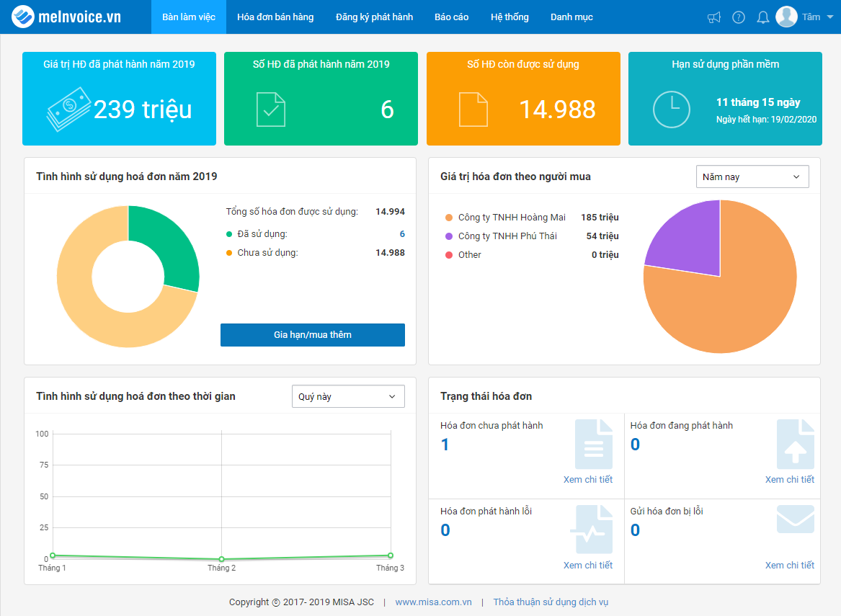Screen dimensions: 841x616
Task: Click the unissued invoice document icon
Action: pyautogui.click(x=594, y=445)
